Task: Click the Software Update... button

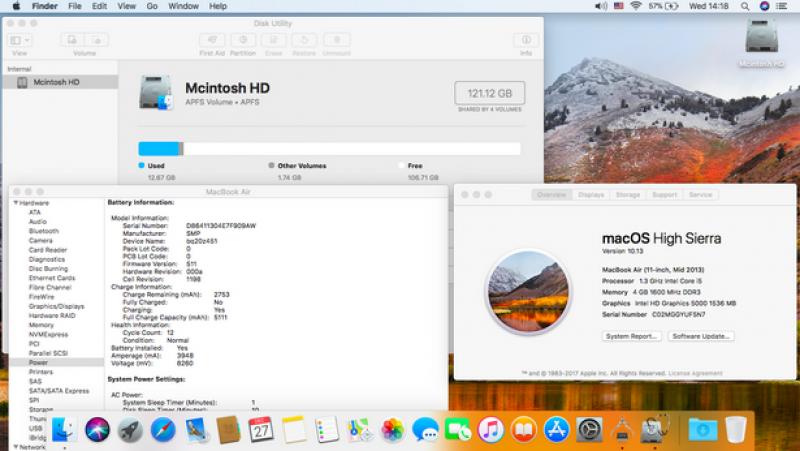Action: (x=701, y=336)
